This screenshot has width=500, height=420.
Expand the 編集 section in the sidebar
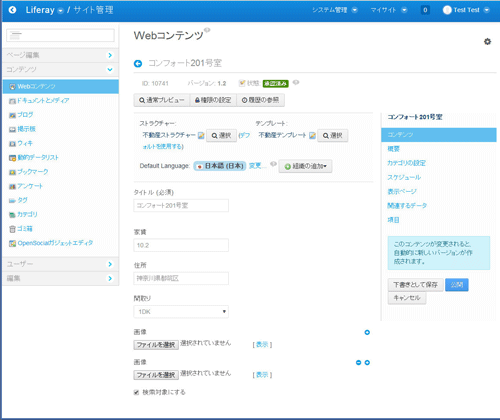click(x=60, y=278)
